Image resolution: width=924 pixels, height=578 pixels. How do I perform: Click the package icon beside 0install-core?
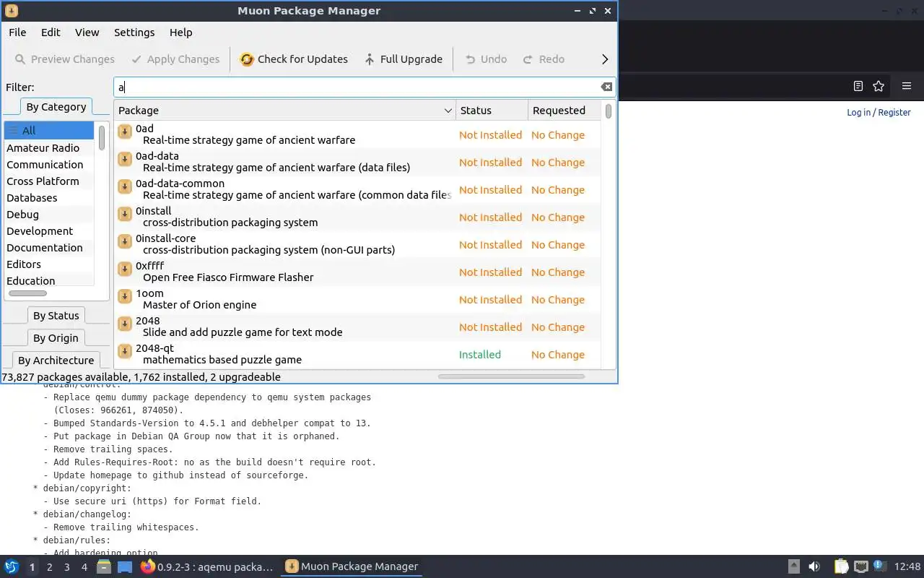click(124, 241)
